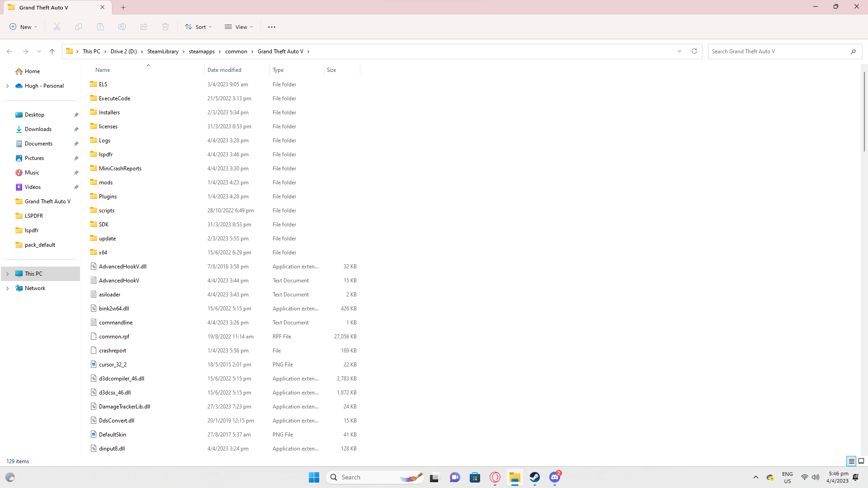
Task: Click the Paste toolbar icon
Action: tap(100, 27)
